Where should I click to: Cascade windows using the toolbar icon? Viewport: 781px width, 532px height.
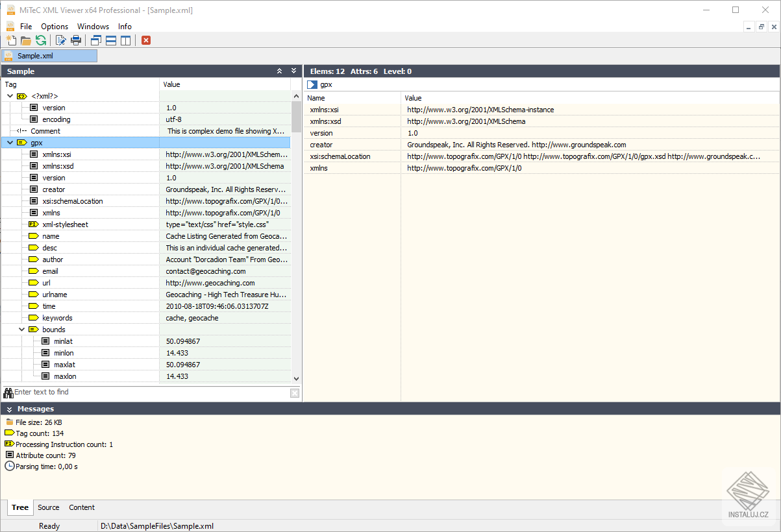click(x=96, y=40)
